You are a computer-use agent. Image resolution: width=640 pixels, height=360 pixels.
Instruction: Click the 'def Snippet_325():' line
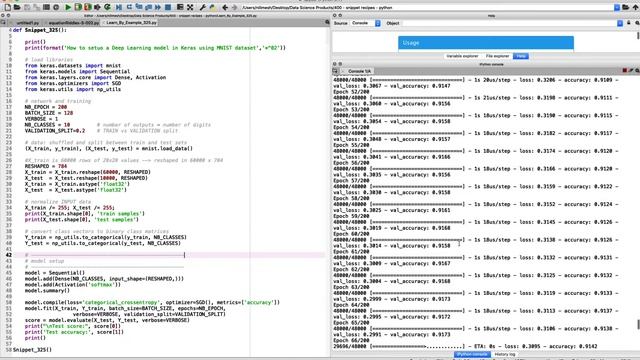(40, 30)
